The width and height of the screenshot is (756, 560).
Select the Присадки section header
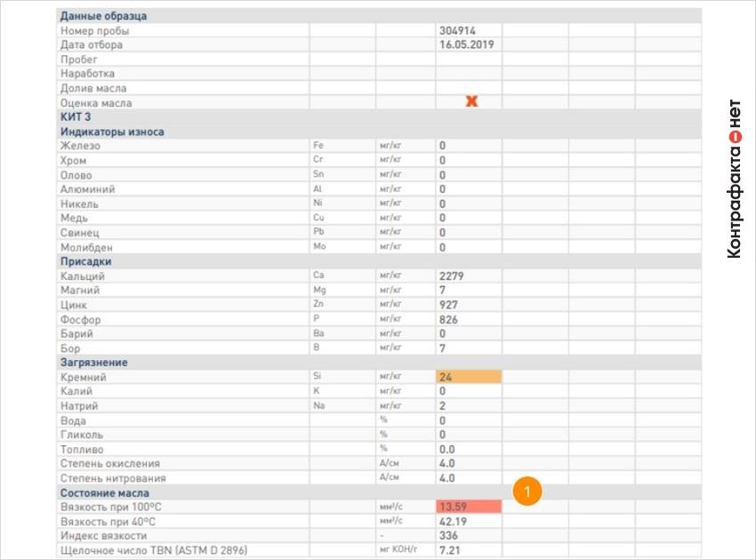[x=85, y=261]
